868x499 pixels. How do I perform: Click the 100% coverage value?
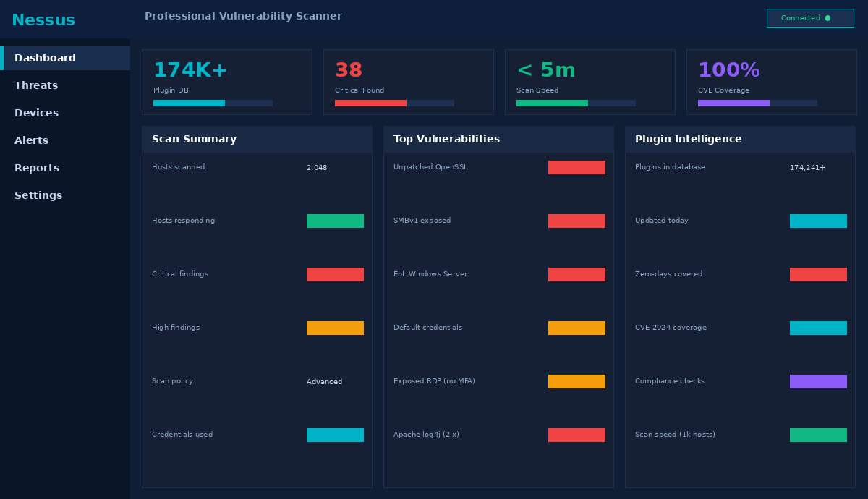point(729,70)
